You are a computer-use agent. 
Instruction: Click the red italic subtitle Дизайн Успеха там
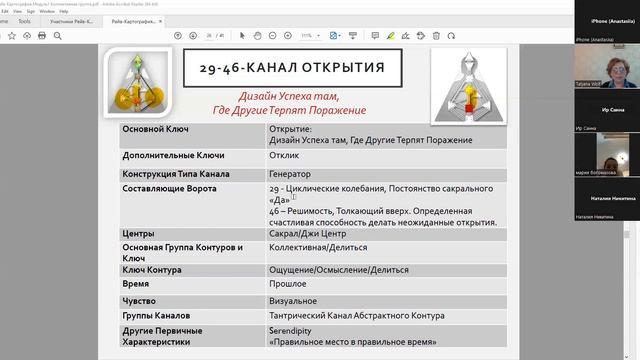289,96
